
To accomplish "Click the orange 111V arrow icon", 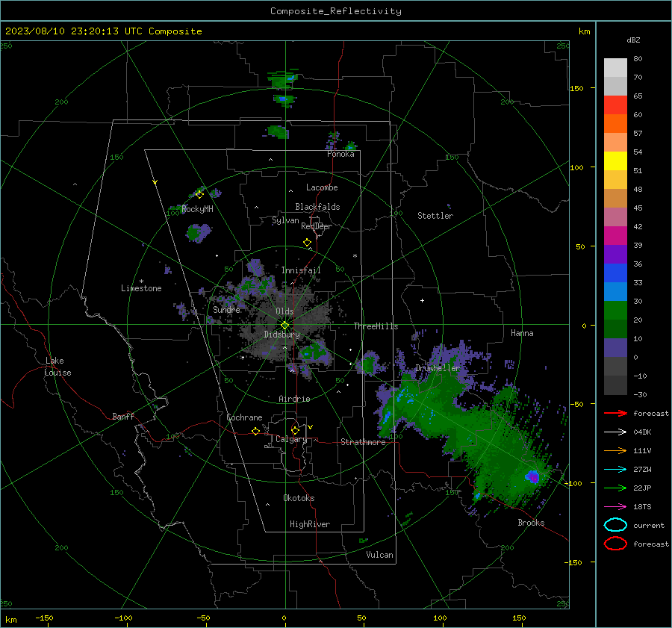I will (615, 450).
